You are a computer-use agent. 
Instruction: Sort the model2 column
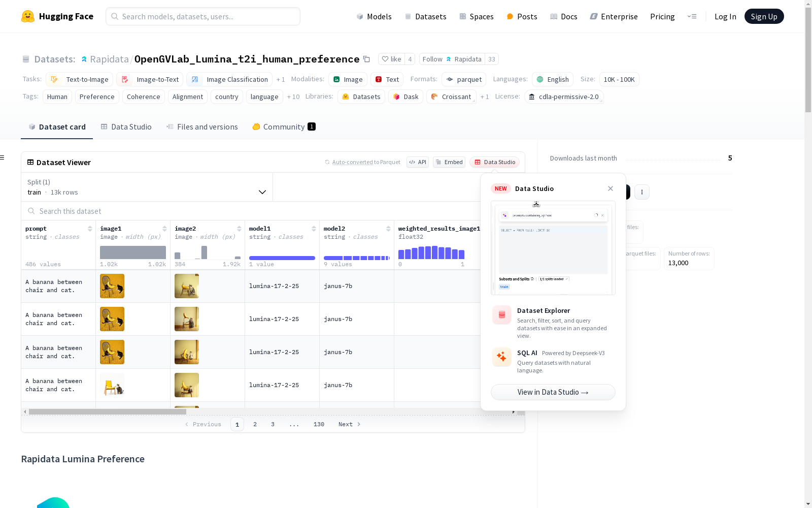tap(388, 229)
